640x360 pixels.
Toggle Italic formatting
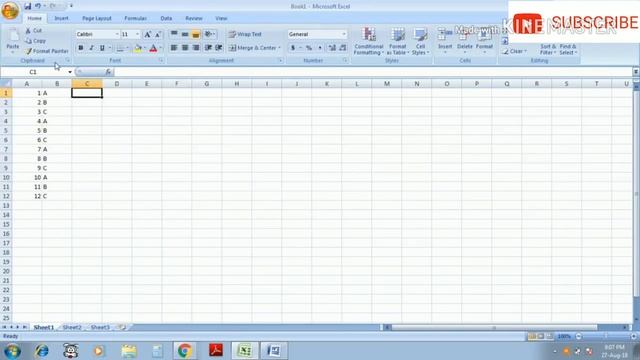coord(91,48)
